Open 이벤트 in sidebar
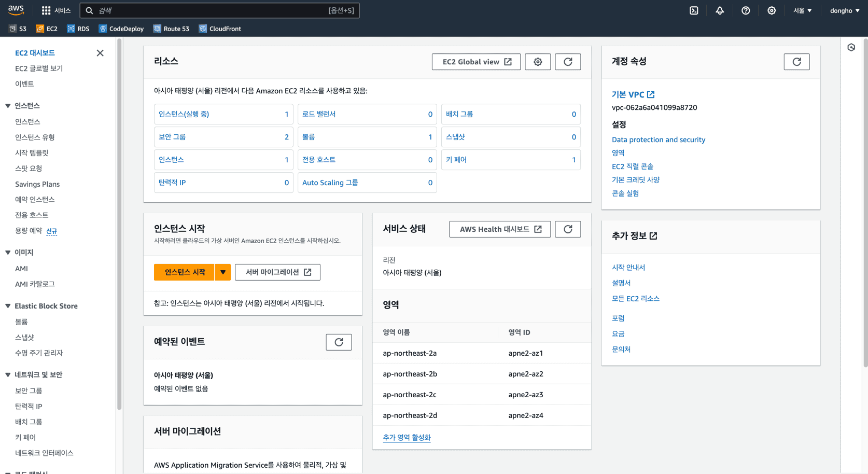Viewport: 868px width, 474px height. [x=24, y=84]
